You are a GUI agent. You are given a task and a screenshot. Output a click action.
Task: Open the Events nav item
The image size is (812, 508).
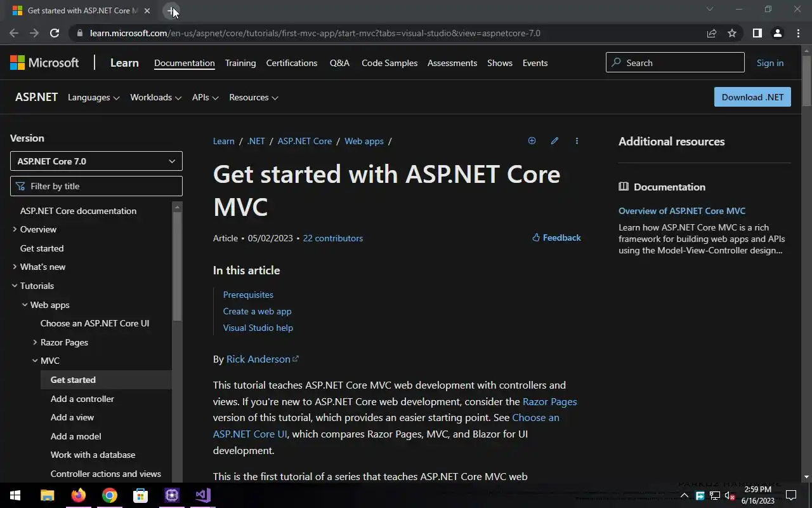click(x=535, y=63)
